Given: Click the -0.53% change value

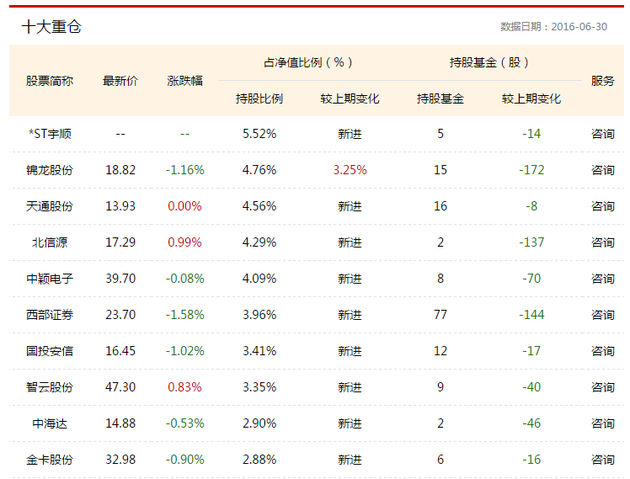Looking at the screenshot, I should [185, 423].
